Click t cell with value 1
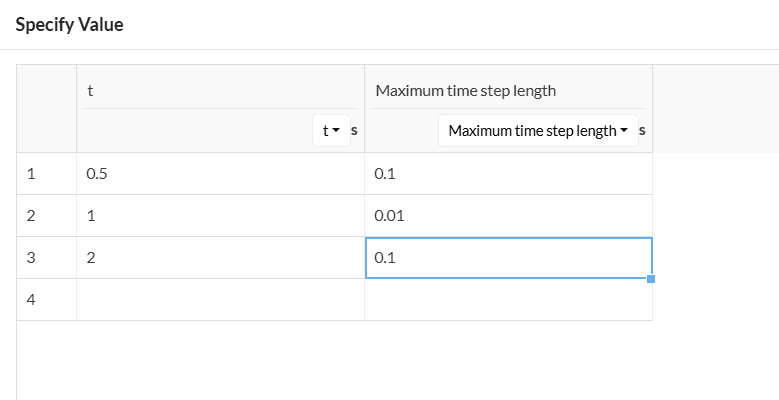The image size is (779, 400). [220, 216]
